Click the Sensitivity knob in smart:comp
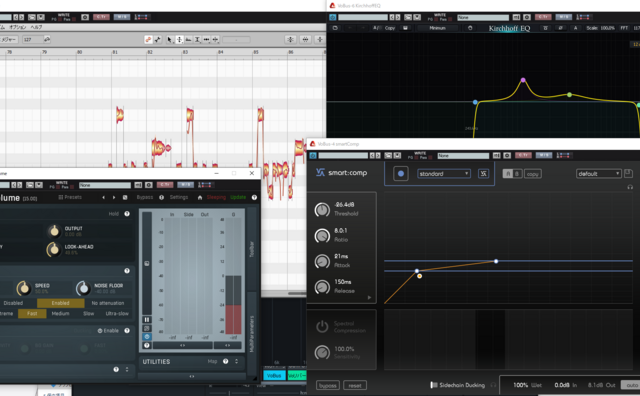640x396 pixels. click(322, 352)
